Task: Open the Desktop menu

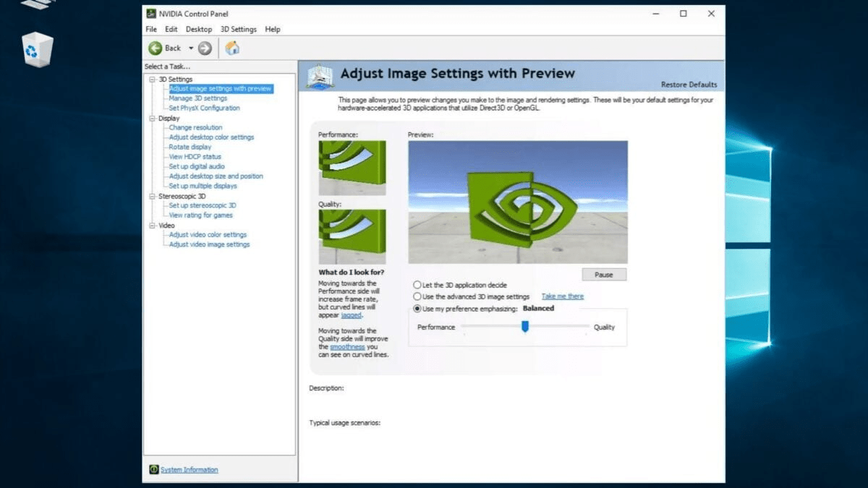Action: coord(199,30)
